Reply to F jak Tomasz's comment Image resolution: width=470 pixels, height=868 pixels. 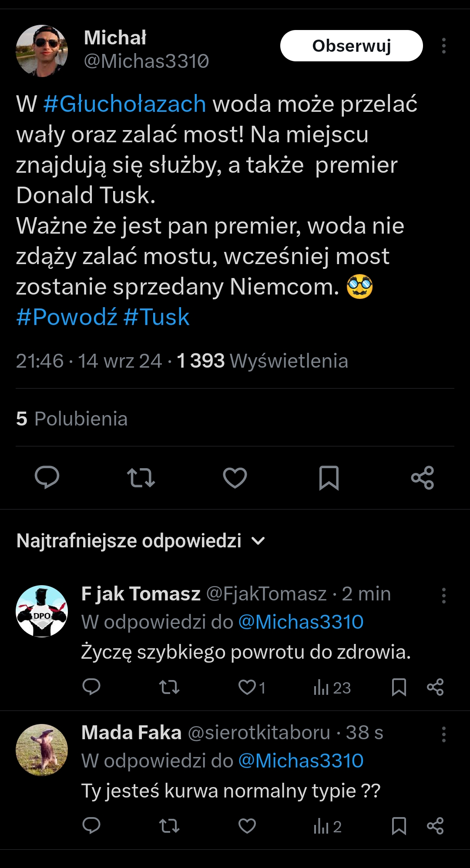coord(91,687)
